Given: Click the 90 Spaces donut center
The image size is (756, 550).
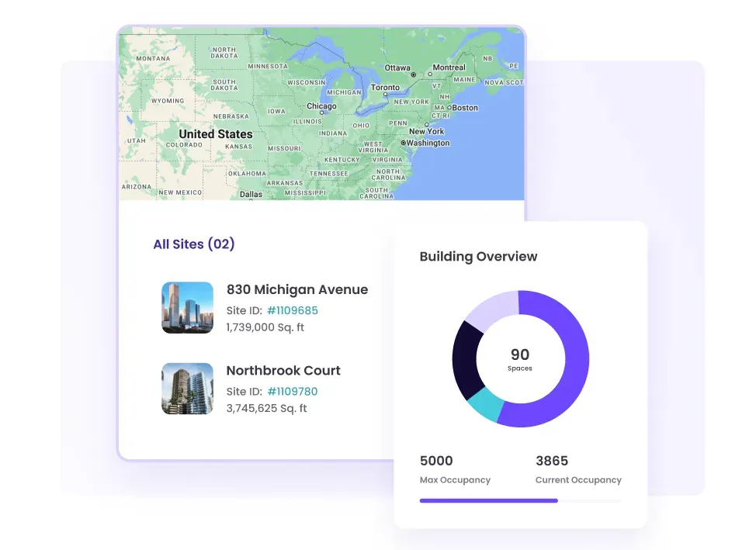Looking at the screenshot, I should coord(520,359).
